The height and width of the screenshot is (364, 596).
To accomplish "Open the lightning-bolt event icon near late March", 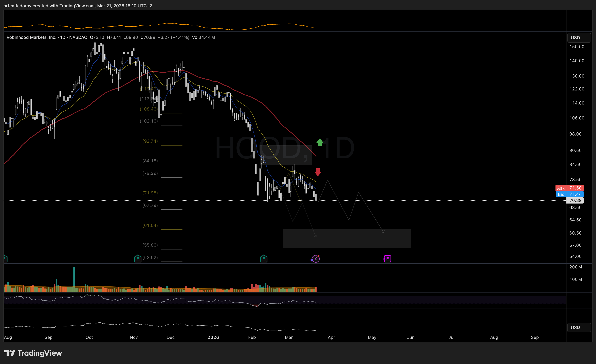I will pos(315,259).
